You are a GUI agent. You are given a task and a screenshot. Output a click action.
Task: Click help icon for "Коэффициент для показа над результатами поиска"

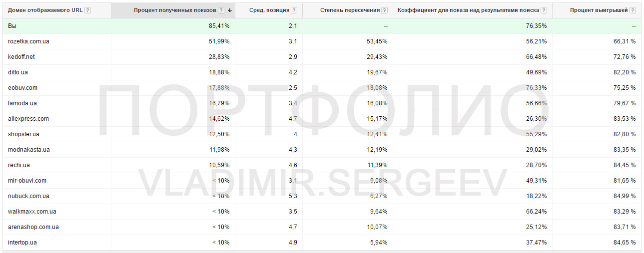click(544, 10)
